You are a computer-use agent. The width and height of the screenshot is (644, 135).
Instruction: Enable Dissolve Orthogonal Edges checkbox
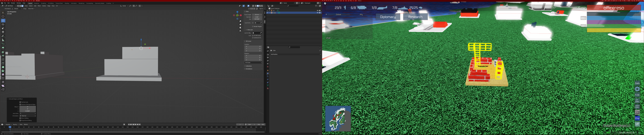pyautogui.click(x=20, y=104)
